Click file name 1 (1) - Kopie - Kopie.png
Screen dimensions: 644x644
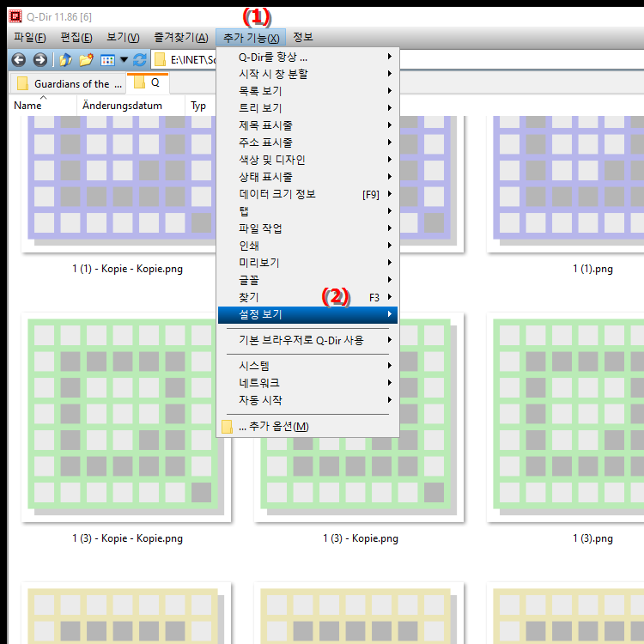[127, 269]
